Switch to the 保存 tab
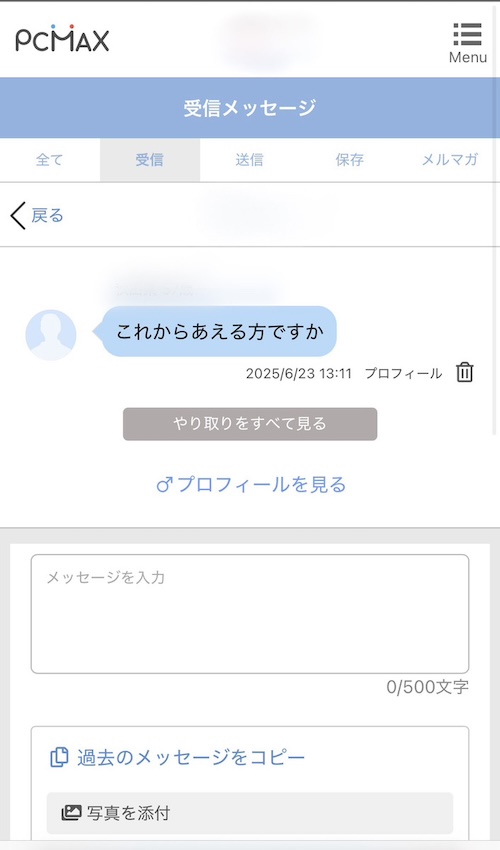Viewport: 500px width, 850px height. 349,160
